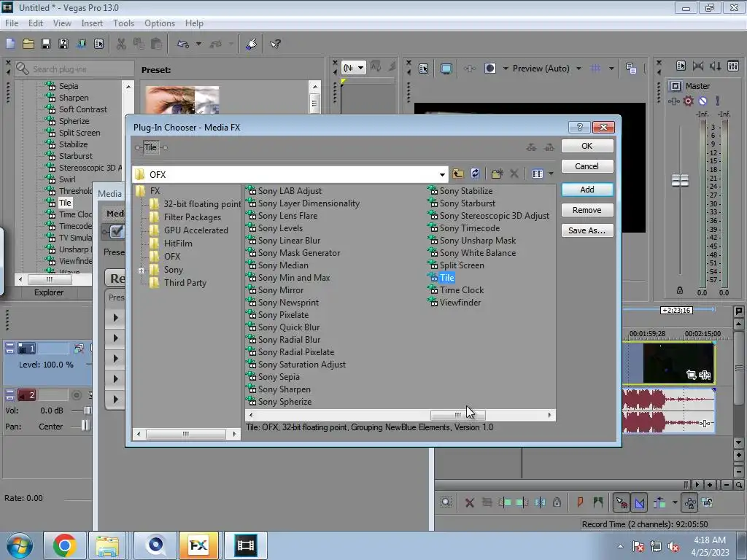747x560 pixels.
Task: Click the Up One Level folder icon
Action: tap(458, 174)
